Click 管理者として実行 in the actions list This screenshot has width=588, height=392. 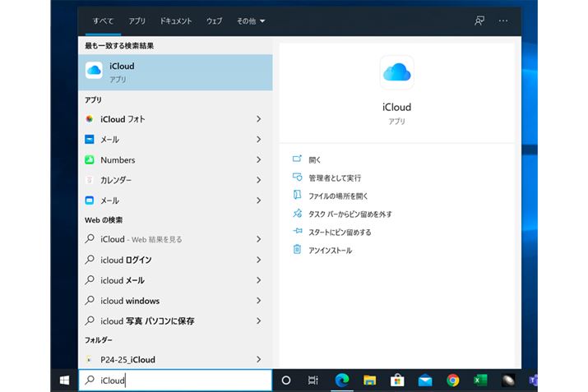click(335, 178)
